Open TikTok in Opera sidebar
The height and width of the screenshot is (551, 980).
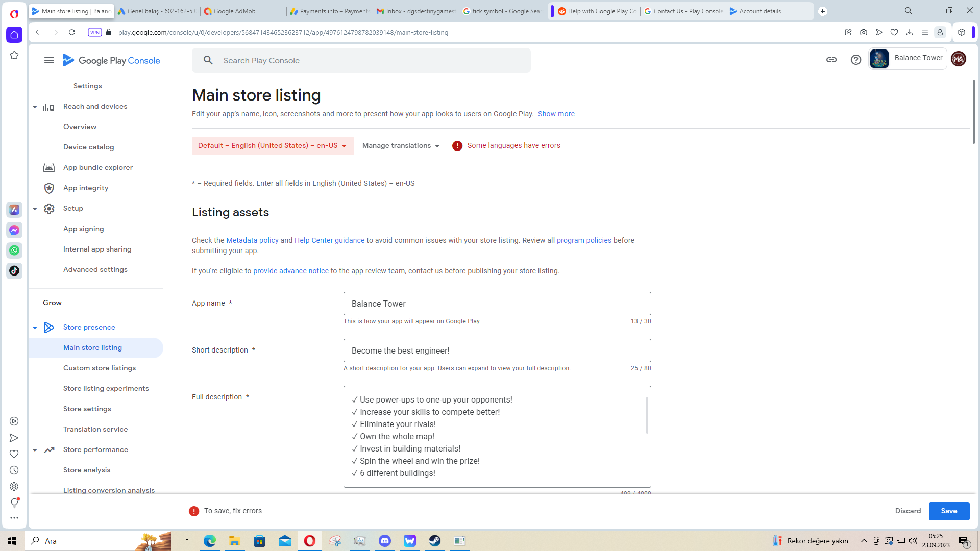pyautogui.click(x=14, y=271)
